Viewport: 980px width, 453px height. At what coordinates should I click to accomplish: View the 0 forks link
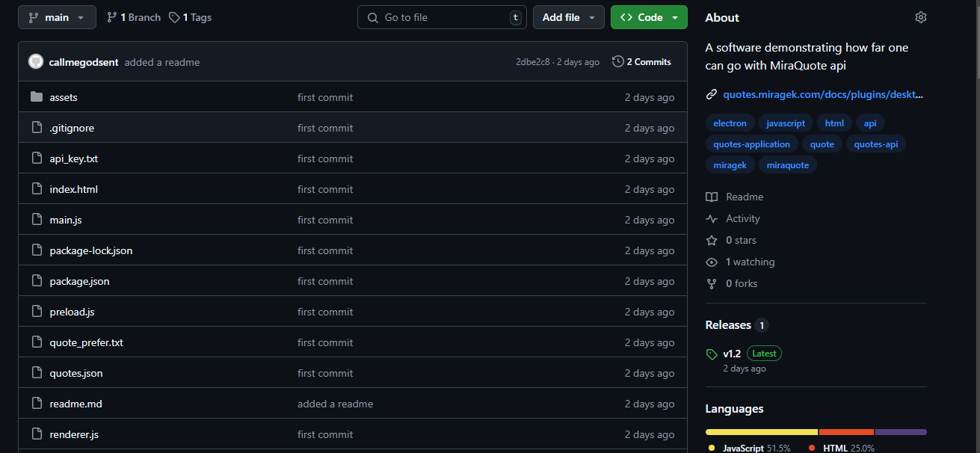(x=731, y=283)
